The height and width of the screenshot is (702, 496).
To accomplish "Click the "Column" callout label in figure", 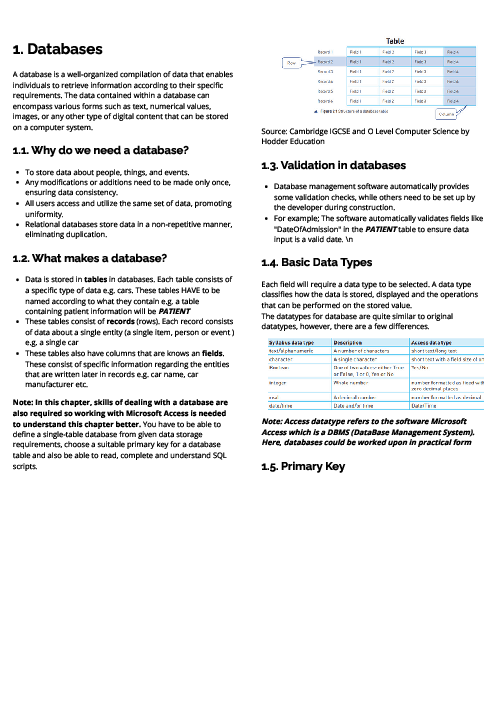I will 446,114.
